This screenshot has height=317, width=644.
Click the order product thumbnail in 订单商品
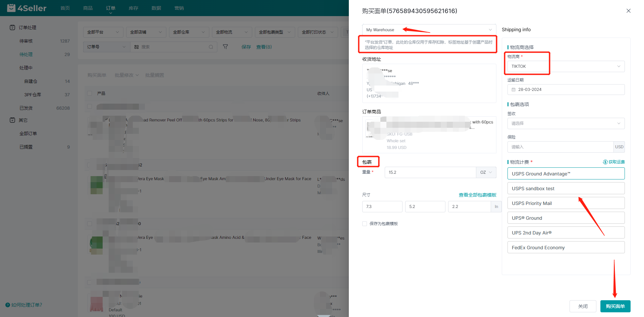pyautogui.click(x=375, y=128)
